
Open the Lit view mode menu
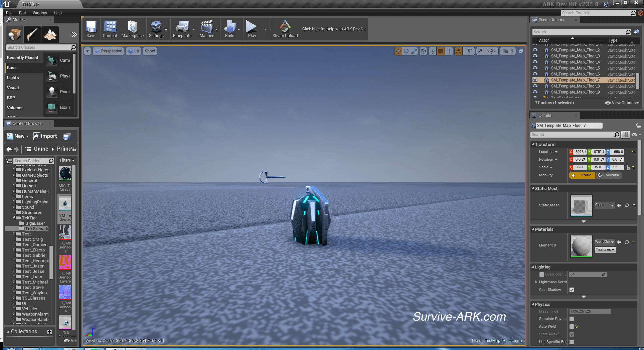(x=134, y=51)
